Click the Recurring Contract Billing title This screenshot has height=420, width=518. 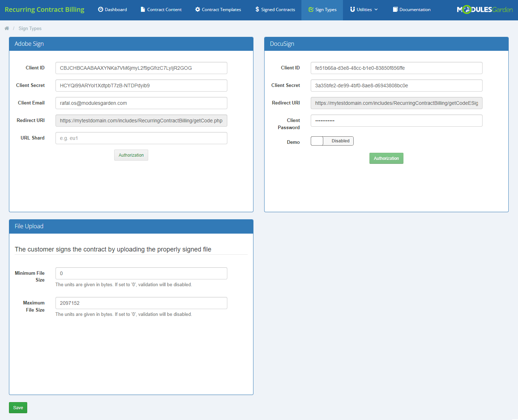pyautogui.click(x=44, y=10)
